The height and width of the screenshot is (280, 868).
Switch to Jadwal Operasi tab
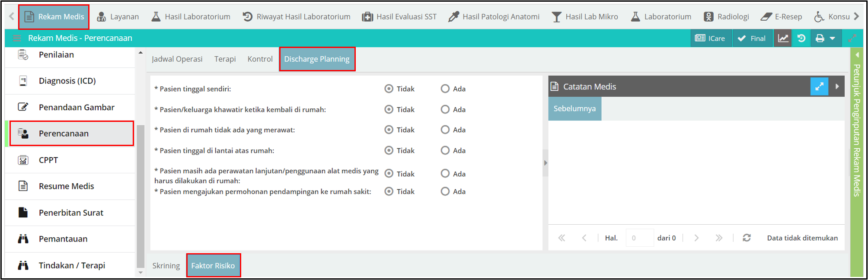177,59
